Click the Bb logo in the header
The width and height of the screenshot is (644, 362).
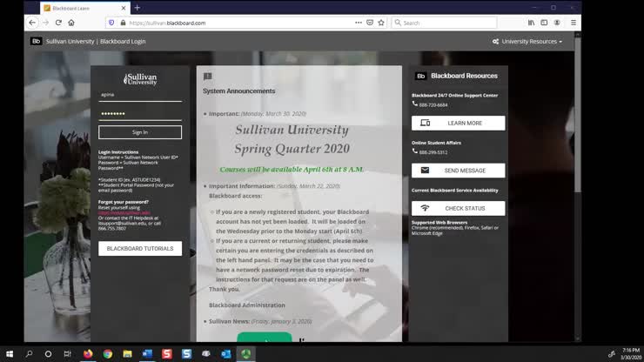37,41
